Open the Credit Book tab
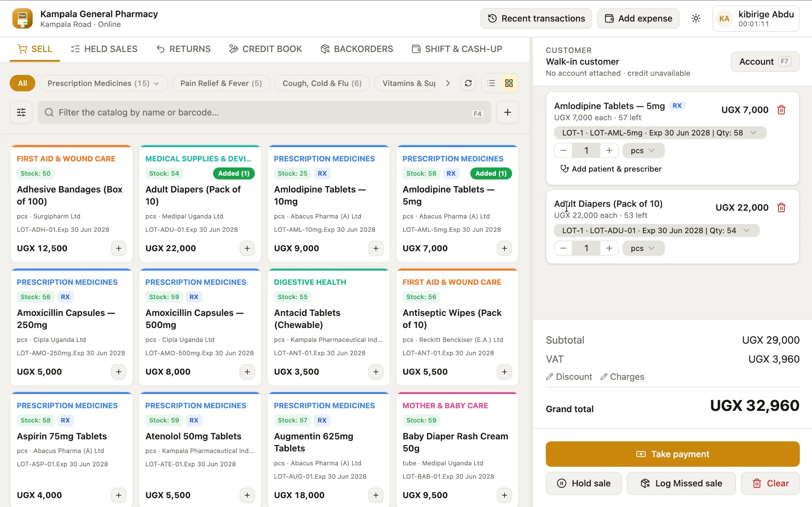Viewport: 812px width, 507px height. click(265, 49)
